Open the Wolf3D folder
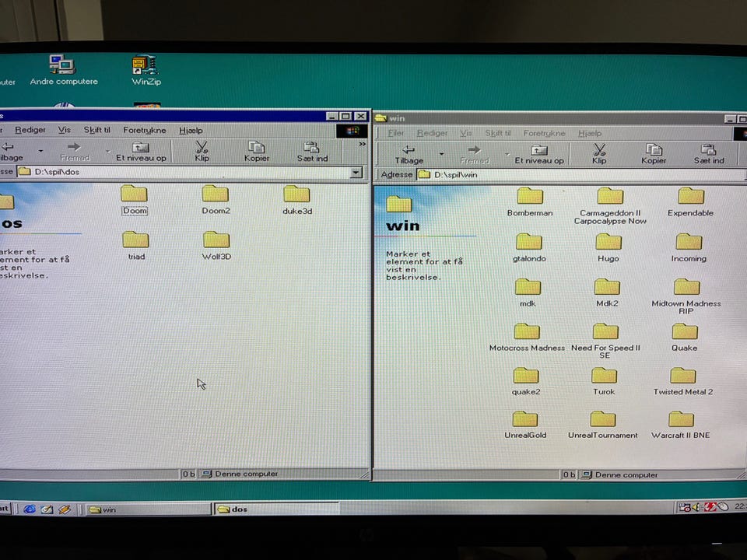Viewport: 747px width, 560px height. (216, 245)
